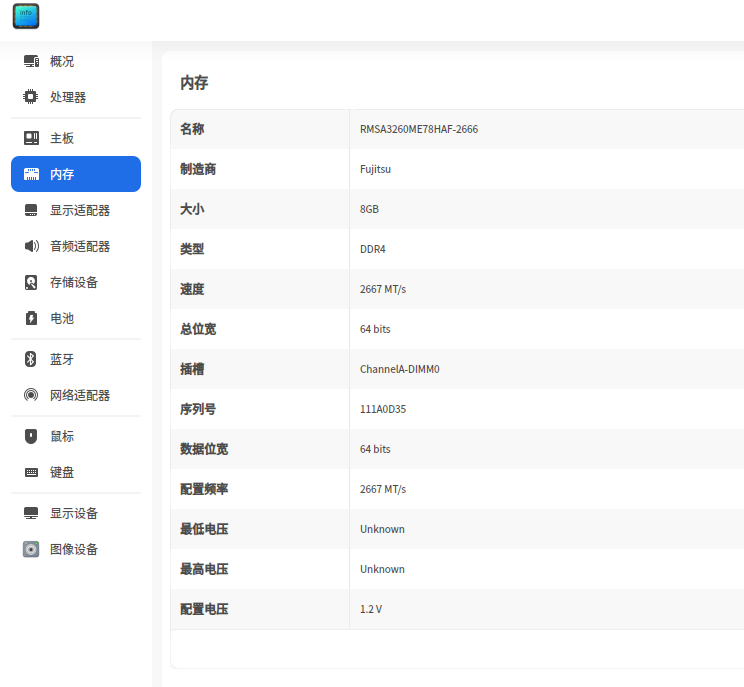Select the 图像设备 sidebar entry

click(76, 549)
